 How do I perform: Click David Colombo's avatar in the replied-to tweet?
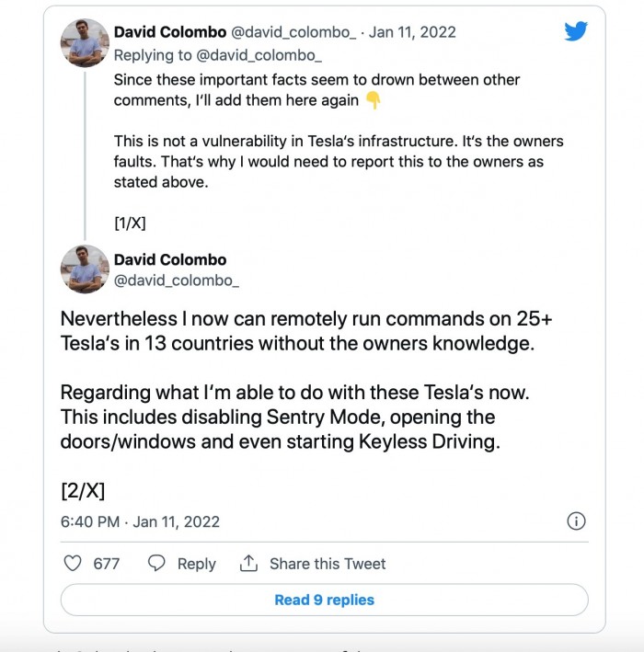tap(85, 43)
